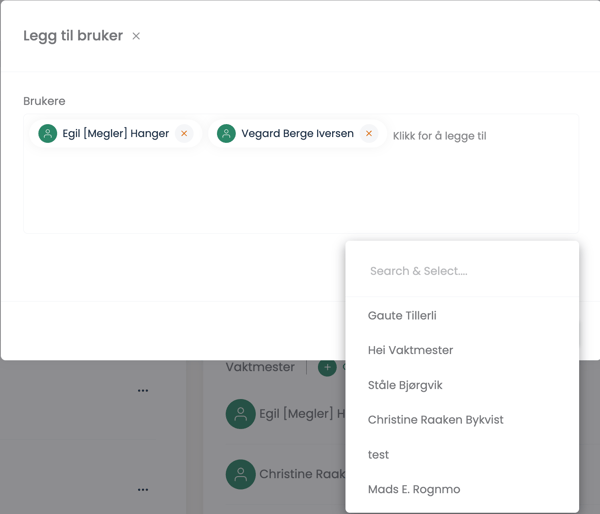This screenshot has height=514, width=600.
Task: Close the Legg til bruker dialog
Action: click(136, 36)
